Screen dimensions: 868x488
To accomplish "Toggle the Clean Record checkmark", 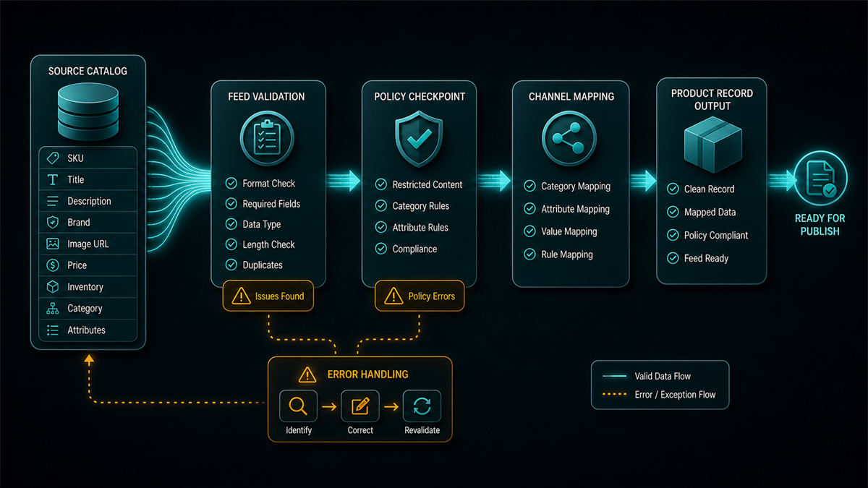I will 673,189.
